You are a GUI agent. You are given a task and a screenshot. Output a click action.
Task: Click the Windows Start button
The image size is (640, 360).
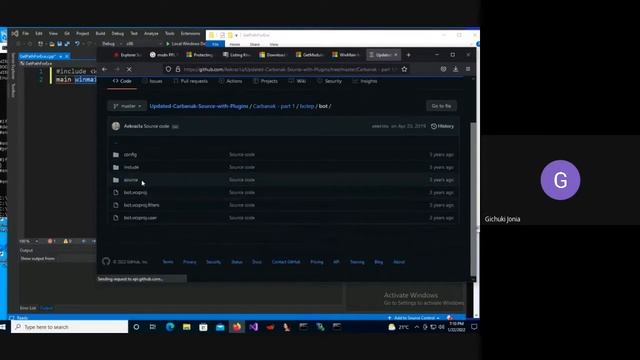point(3,327)
